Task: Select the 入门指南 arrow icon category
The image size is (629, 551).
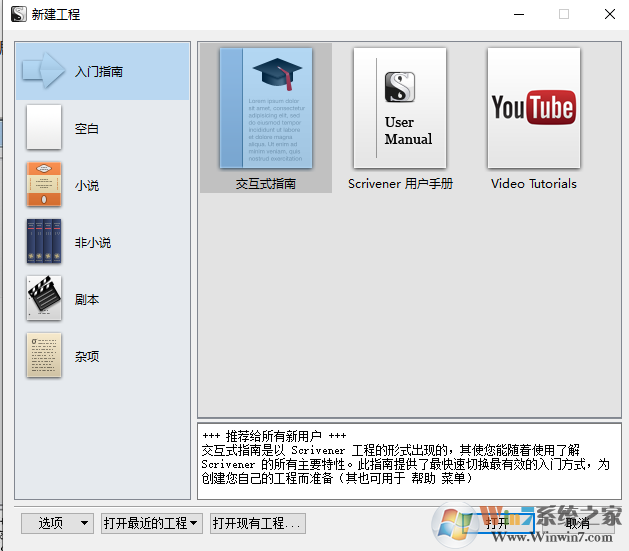Action: coord(43,71)
